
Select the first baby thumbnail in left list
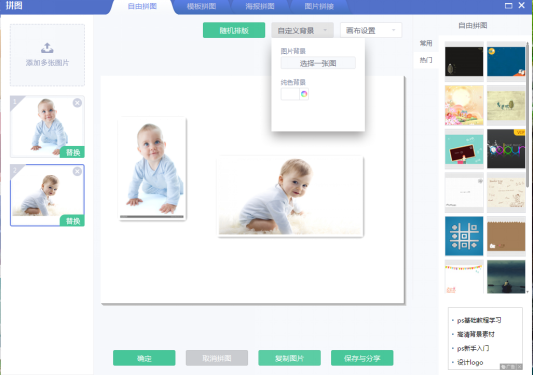(x=47, y=126)
